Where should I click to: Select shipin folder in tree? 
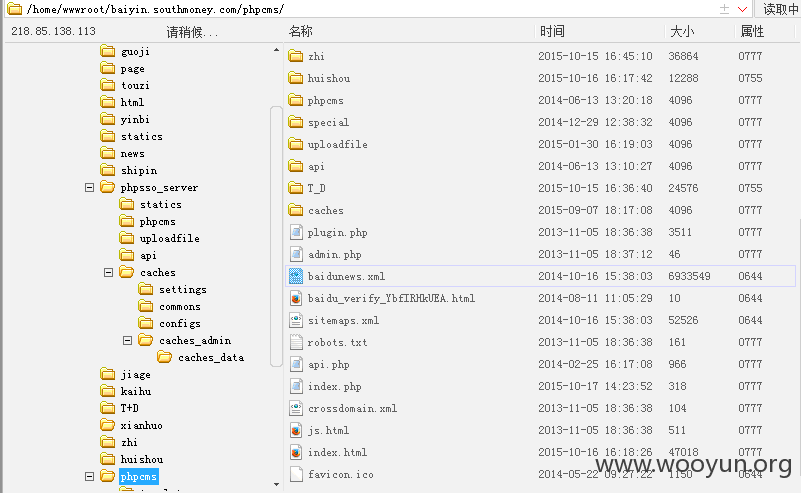point(138,171)
